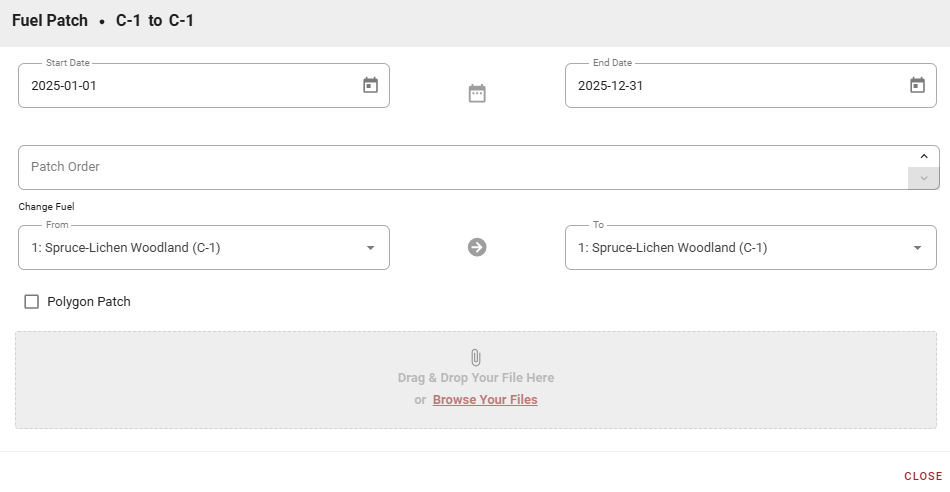Increase Patch Order with the up arrow
Screen dimensions: 950x492
(924, 157)
